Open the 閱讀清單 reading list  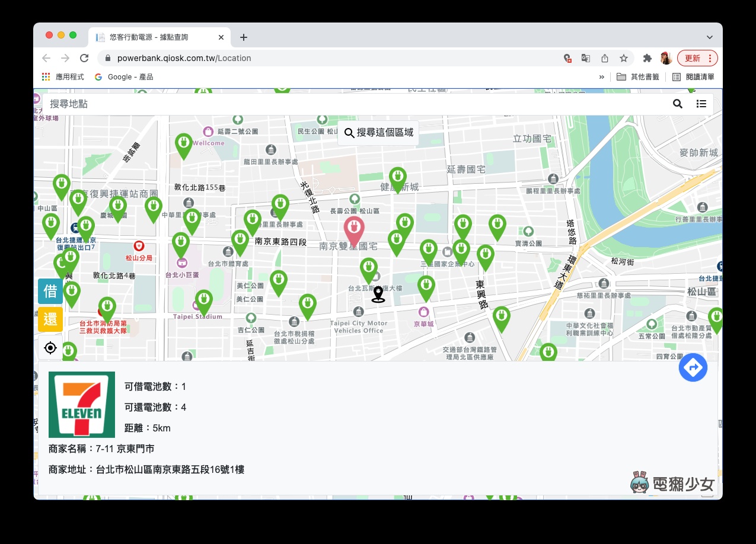click(693, 77)
